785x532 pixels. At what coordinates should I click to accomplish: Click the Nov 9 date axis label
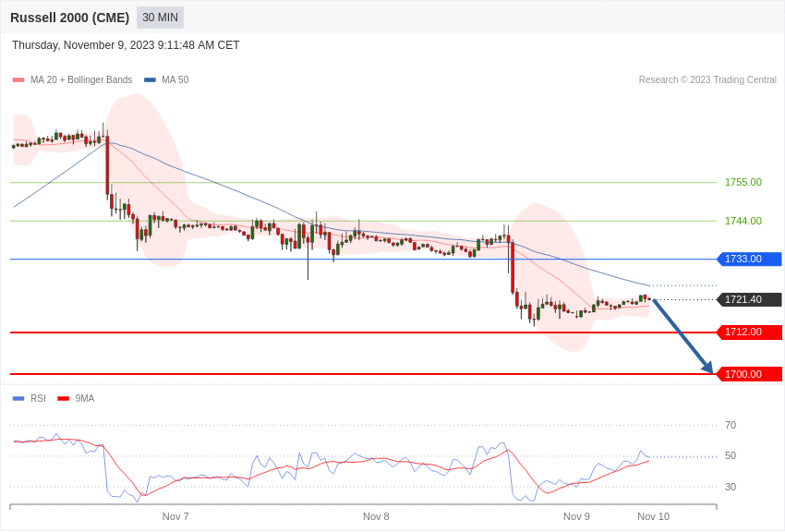pyautogui.click(x=576, y=516)
